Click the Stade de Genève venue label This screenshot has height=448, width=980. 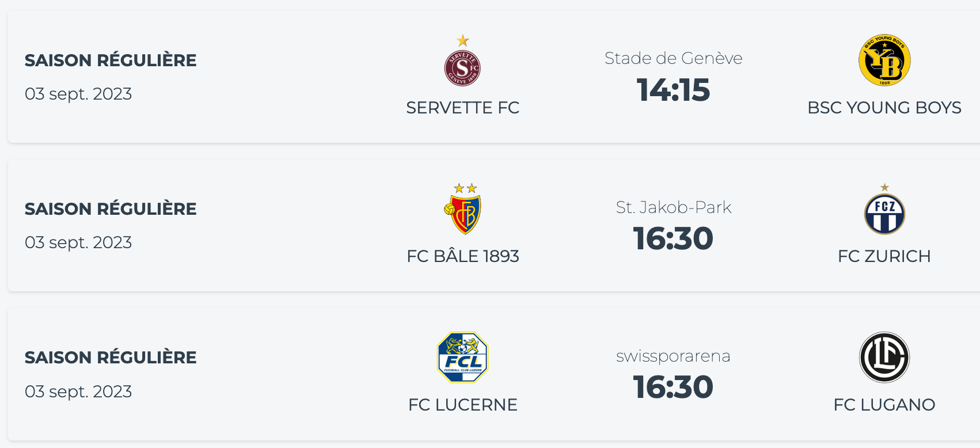point(673,58)
